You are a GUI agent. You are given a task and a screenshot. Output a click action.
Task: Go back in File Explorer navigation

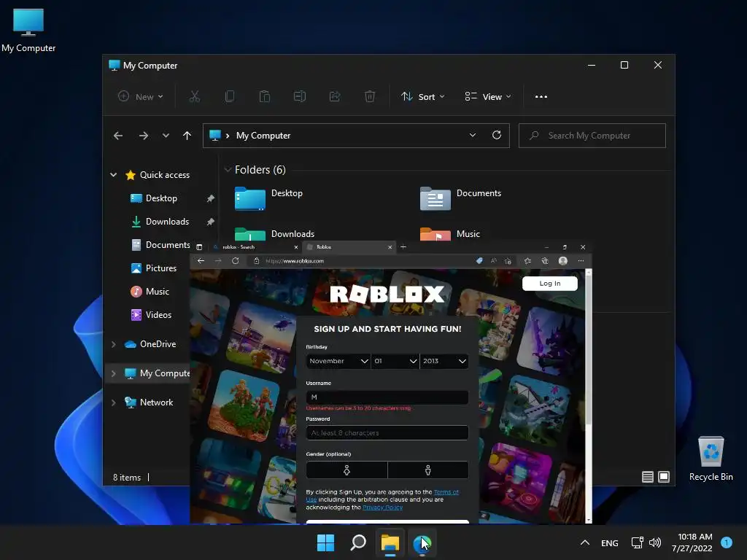coord(118,136)
